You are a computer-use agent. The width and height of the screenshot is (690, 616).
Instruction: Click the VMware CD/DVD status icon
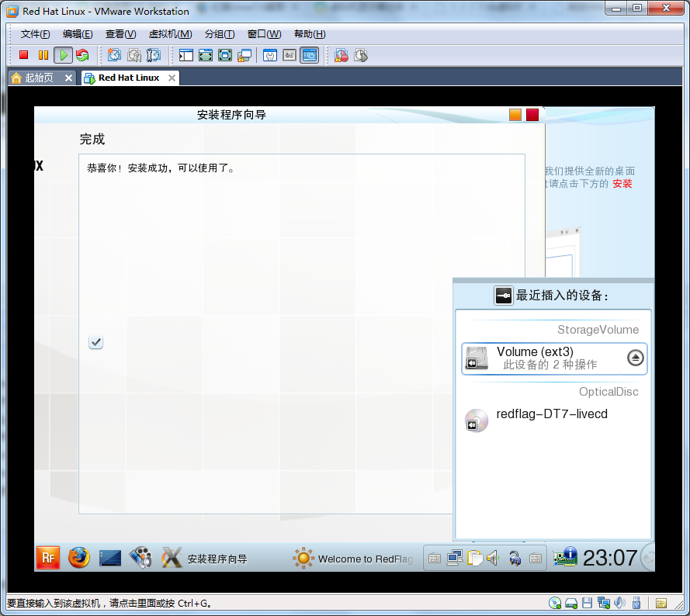click(x=555, y=603)
